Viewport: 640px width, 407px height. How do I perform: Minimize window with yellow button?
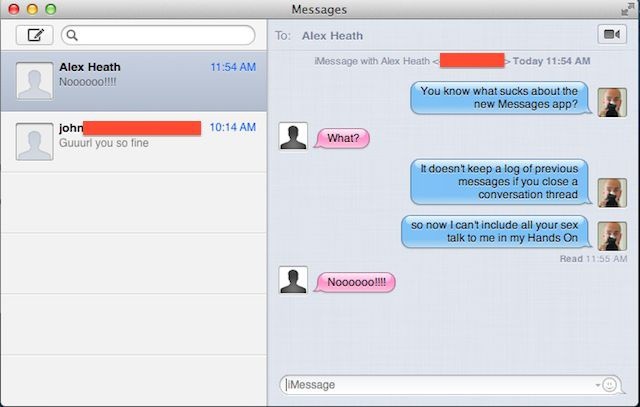32,9
